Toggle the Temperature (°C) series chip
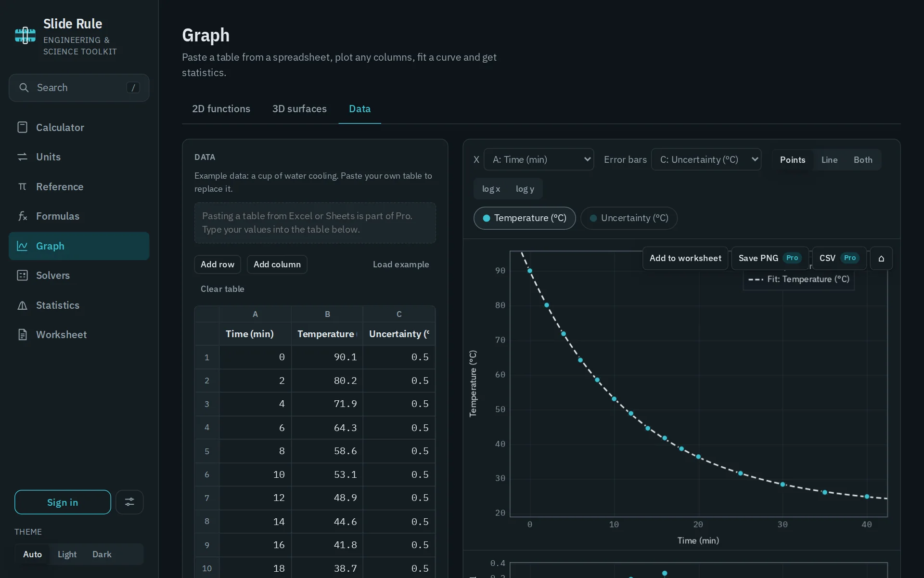The image size is (924, 578). pyautogui.click(x=525, y=218)
